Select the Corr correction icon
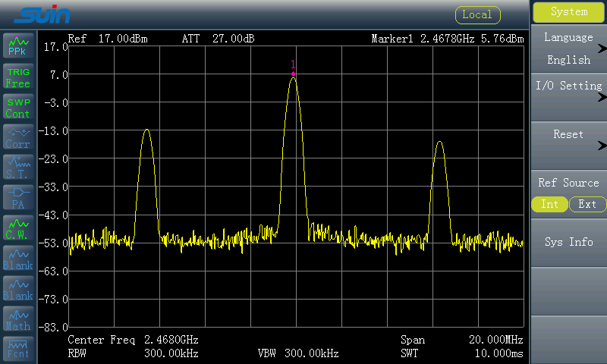The height and width of the screenshot is (364, 607). pyautogui.click(x=18, y=138)
